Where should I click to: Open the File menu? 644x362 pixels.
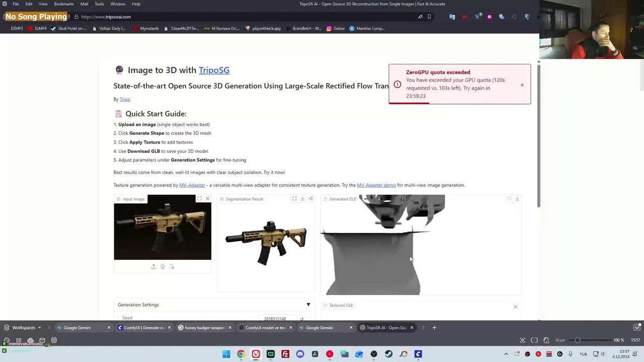pyautogui.click(x=16, y=4)
